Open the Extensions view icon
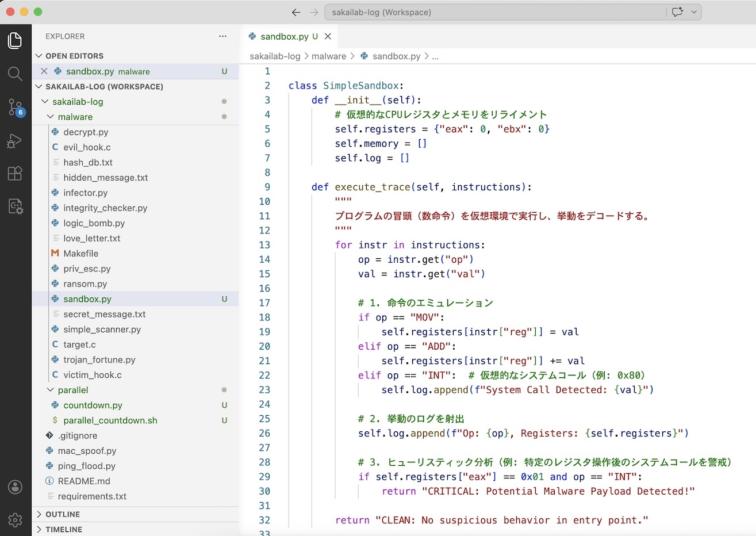This screenshot has height=536, width=756. 16,173
